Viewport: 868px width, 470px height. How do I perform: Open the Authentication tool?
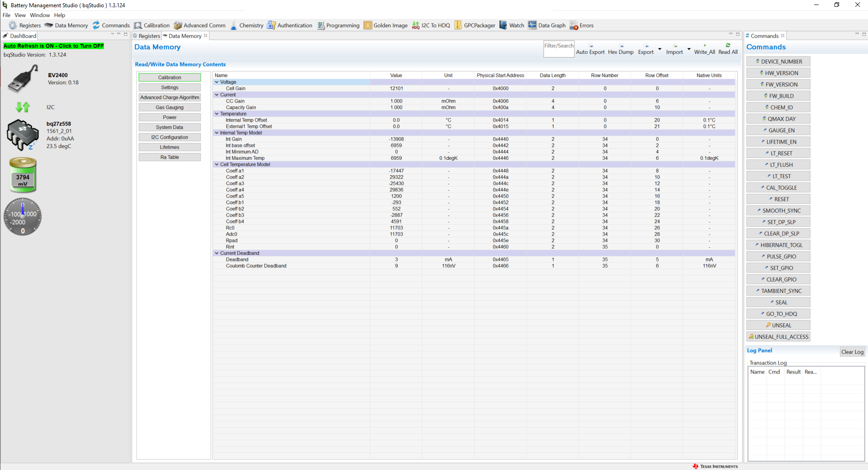289,25
